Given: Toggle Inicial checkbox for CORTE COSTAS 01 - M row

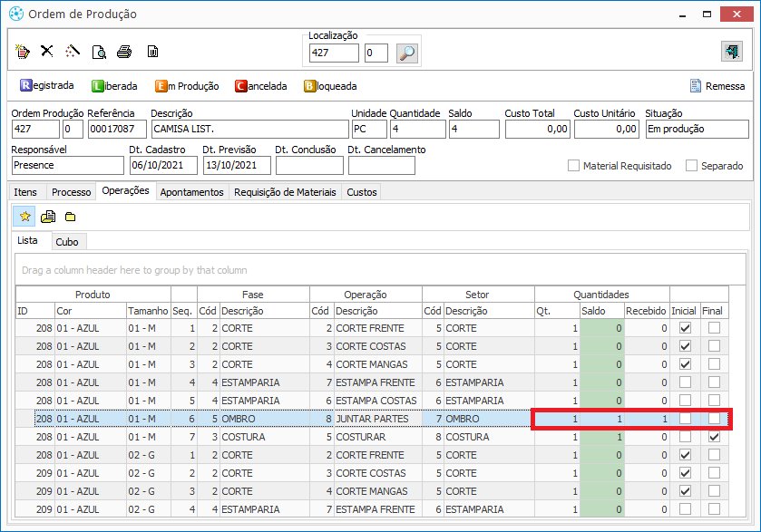Looking at the screenshot, I should (685, 346).
